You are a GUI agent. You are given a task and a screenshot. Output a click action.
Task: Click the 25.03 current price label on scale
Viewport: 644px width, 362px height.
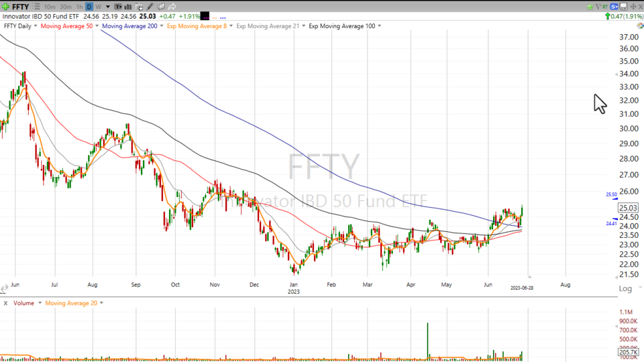[629, 208]
